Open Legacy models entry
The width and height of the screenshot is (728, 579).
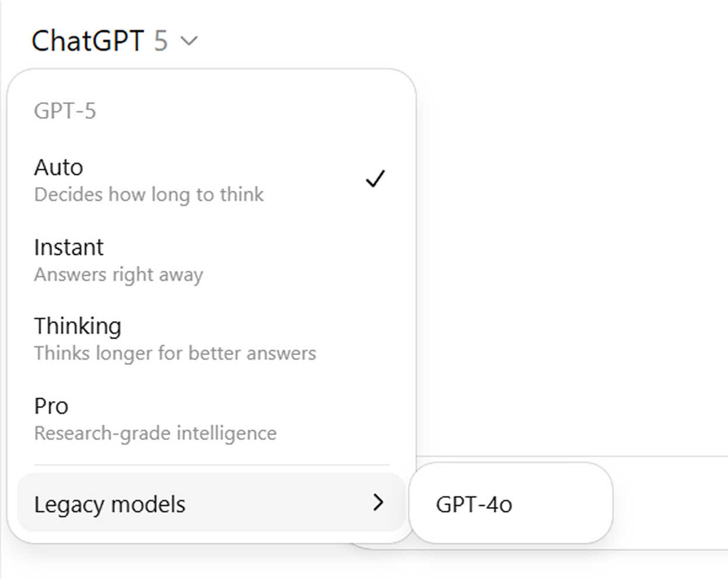click(x=110, y=504)
